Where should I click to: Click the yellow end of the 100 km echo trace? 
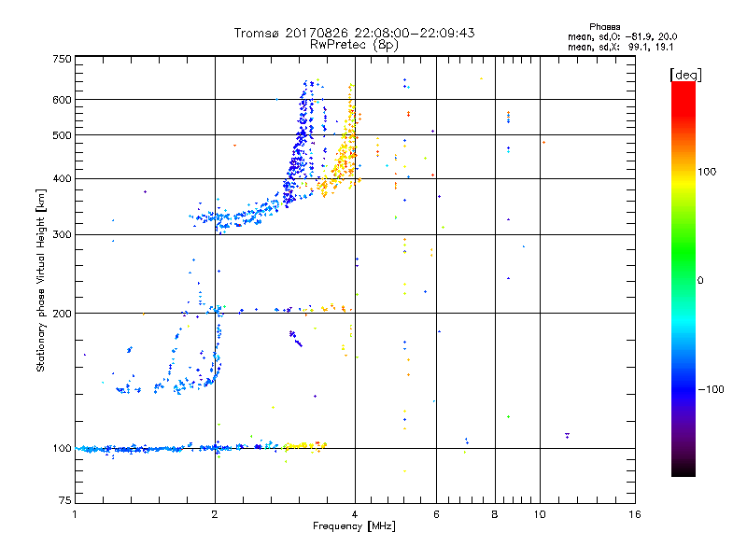pyautogui.click(x=305, y=446)
